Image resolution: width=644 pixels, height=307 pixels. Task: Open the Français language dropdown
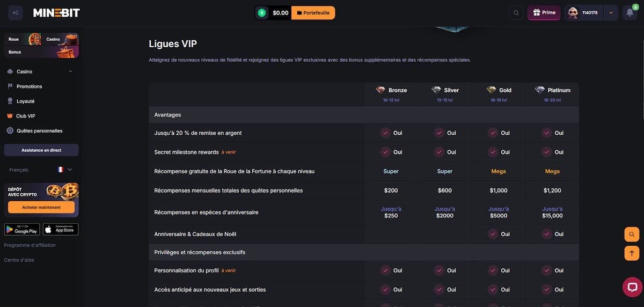[41, 170]
